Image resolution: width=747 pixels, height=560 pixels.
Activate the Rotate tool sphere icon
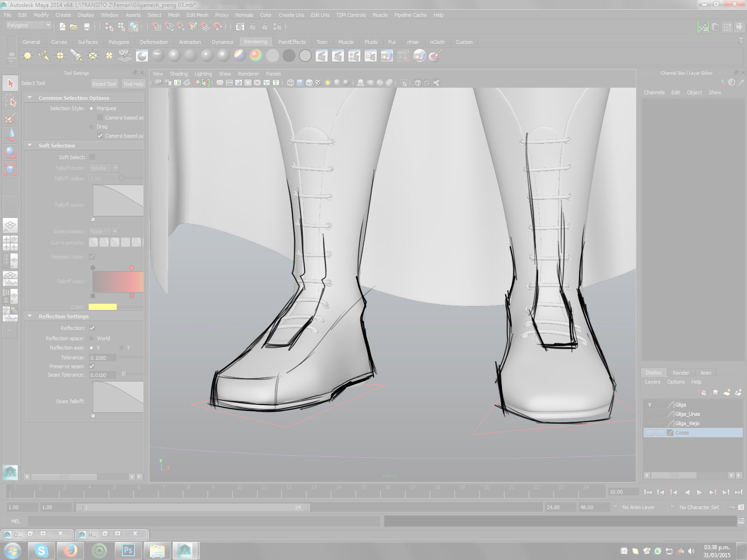tap(10, 152)
